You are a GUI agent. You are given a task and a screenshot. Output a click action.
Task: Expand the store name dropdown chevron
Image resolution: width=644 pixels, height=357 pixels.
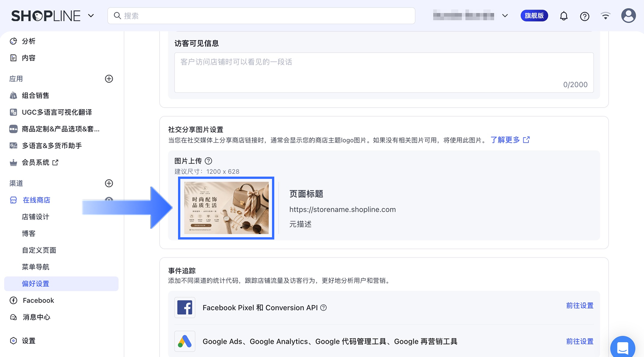[505, 16]
